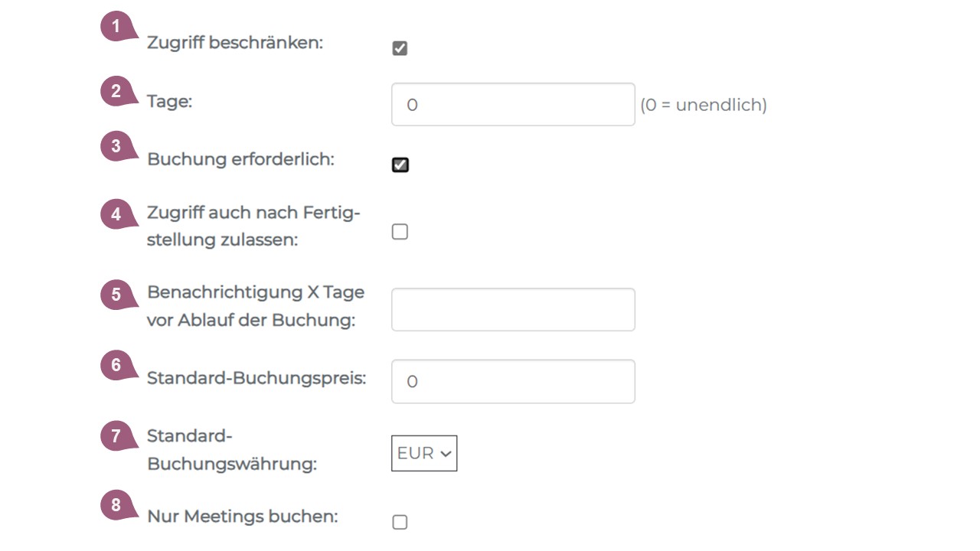Open the EUR currency dropdown

[424, 453]
